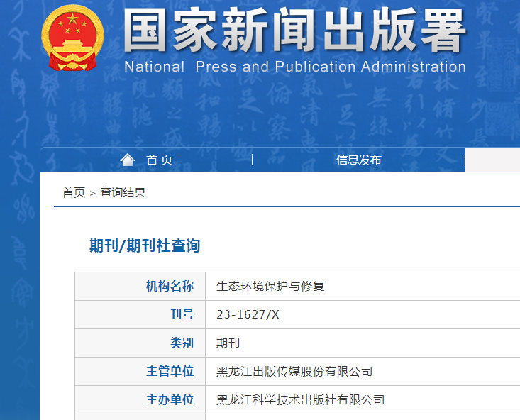Click the house icon in navigation bar
Viewport: 520px width, 420px height.
point(128,160)
